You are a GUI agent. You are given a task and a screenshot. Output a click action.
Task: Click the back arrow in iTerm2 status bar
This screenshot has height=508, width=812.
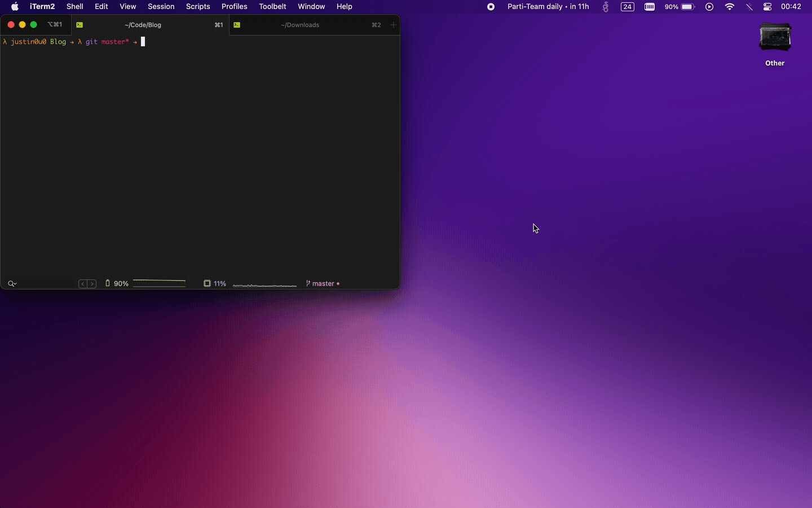click(83, 283)
